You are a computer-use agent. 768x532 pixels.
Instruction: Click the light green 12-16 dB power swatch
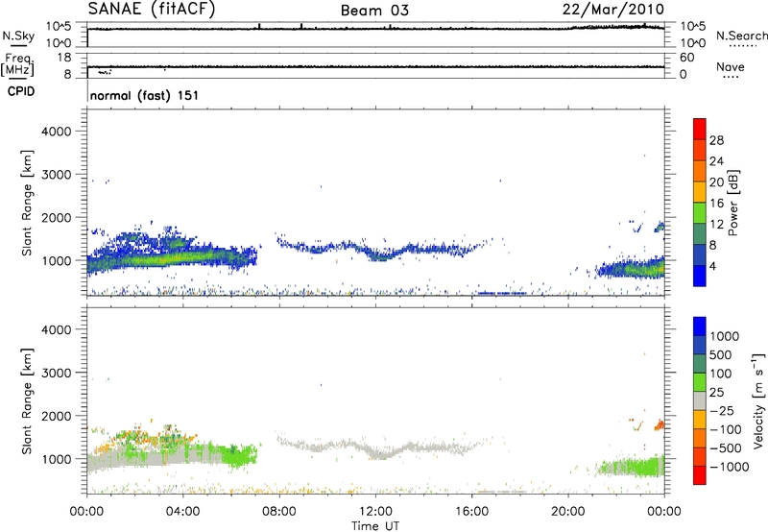(700, 213)
